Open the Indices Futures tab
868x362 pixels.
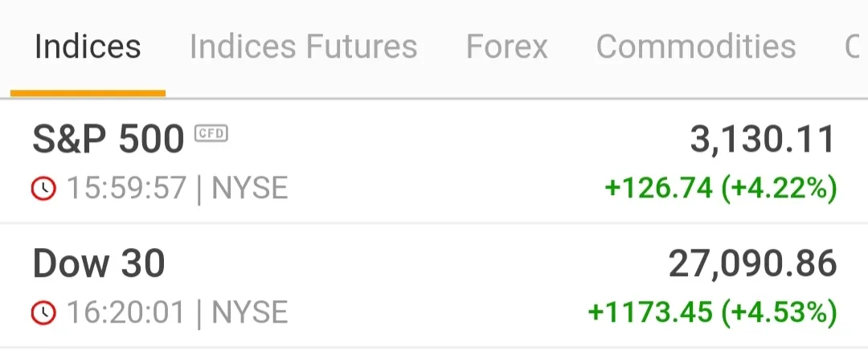click(303, 47)
